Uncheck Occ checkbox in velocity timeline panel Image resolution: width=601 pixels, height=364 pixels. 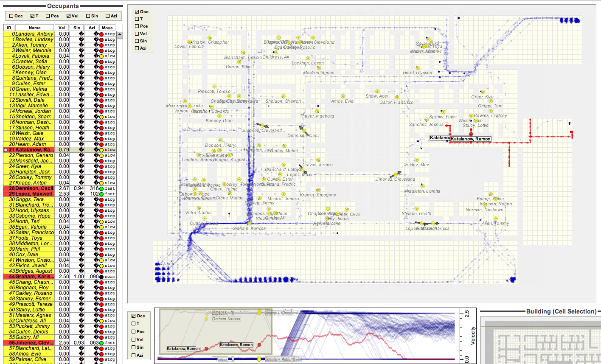pos(133,316)
